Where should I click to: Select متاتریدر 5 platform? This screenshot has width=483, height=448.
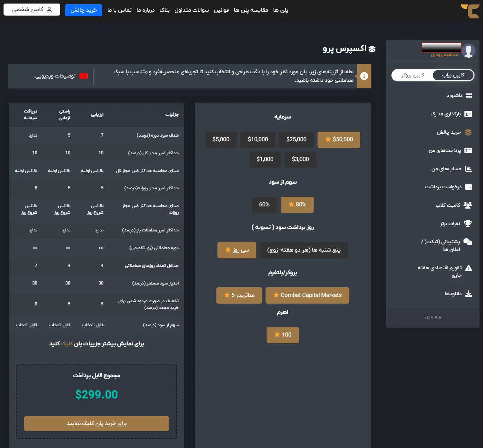click(x=239, y=295)
